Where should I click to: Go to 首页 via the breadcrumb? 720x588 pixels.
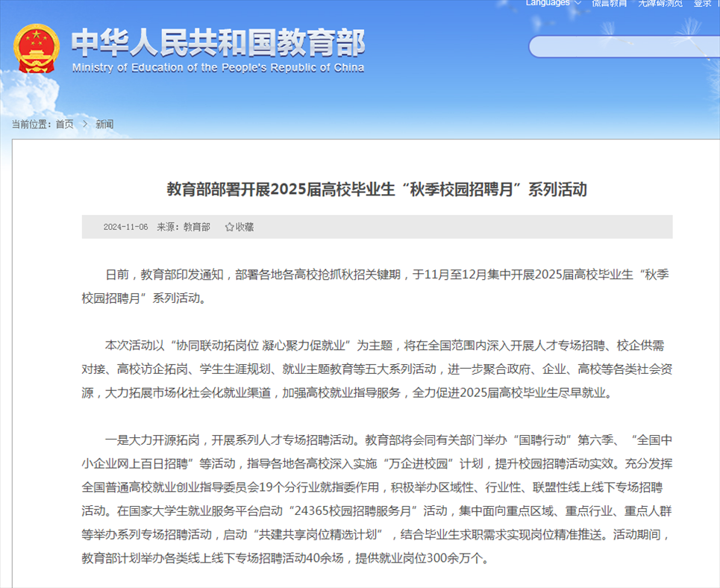tap(64, 125)
